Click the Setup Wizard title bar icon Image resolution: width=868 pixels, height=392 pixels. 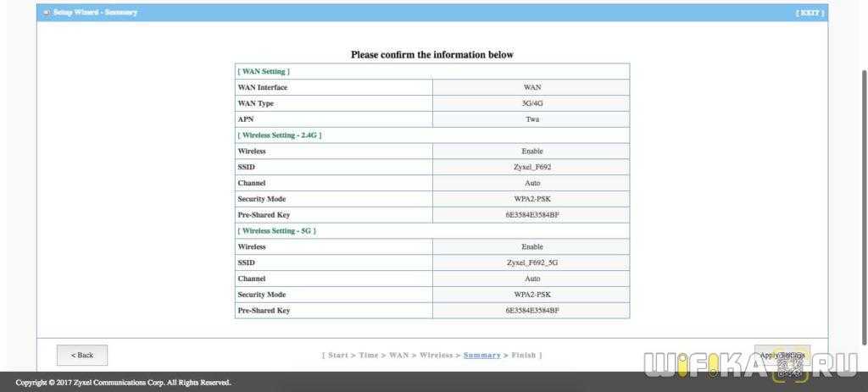click(x=46, y=13)
